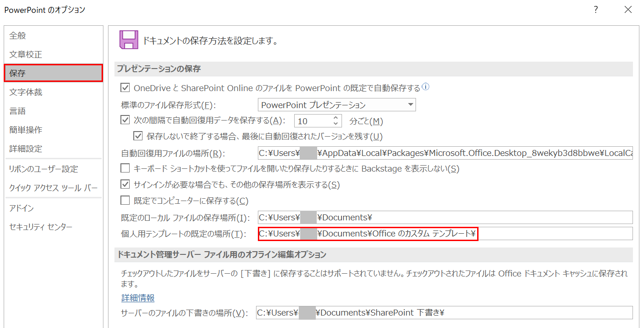
Task: Click the autorecover minutes field
Action: point(313,121)
